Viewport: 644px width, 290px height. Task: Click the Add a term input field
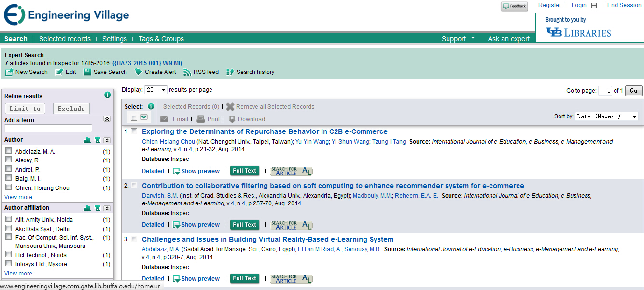coord(48,129)
